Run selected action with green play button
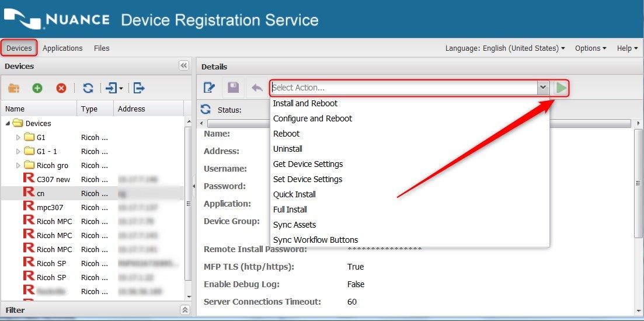Screen dimensions: 644x321 (x=561, y=88)
